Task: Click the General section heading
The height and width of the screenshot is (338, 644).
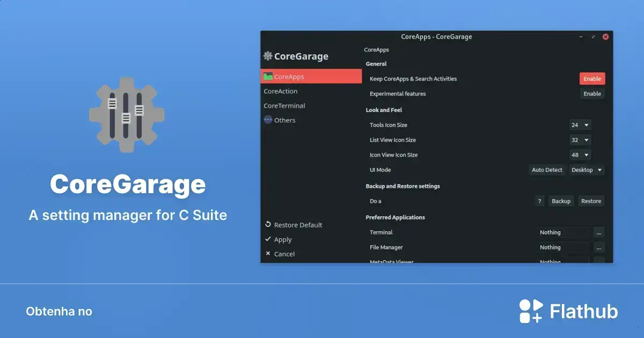Action: [376, 64]
